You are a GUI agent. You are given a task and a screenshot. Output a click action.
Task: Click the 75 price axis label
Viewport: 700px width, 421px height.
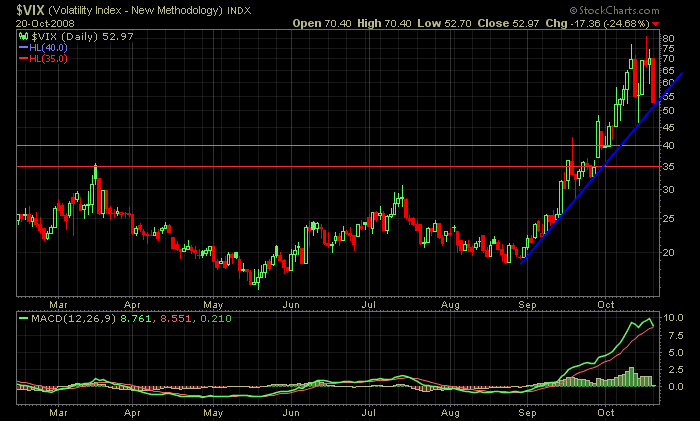(x=668, y=48)
